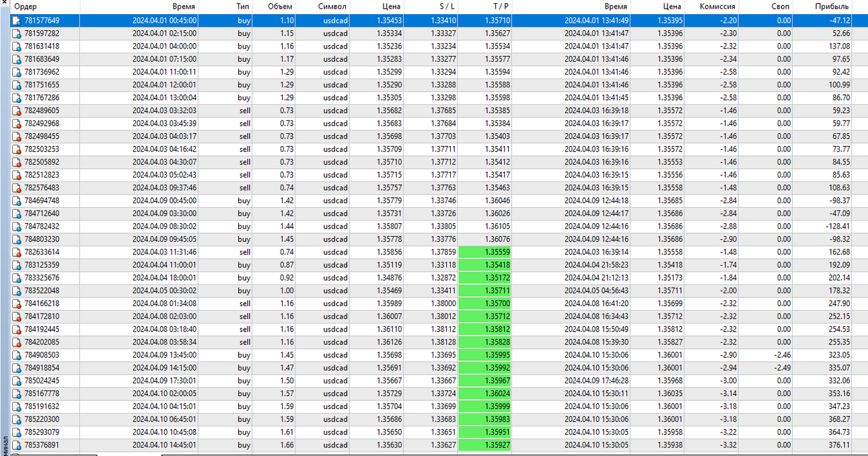
Task: Click the order icon for 781577649
Action: point(16,21)
